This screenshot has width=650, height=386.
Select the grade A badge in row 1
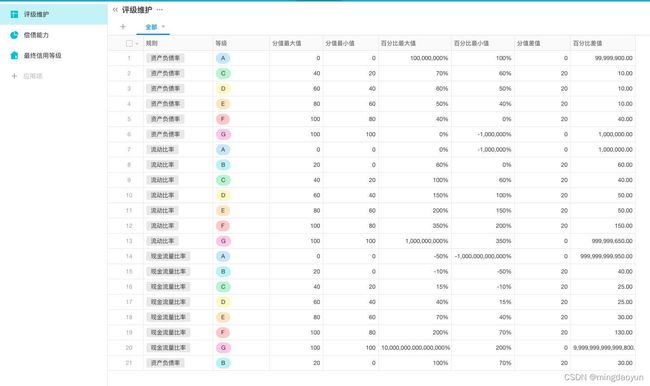tap(223, 58)
